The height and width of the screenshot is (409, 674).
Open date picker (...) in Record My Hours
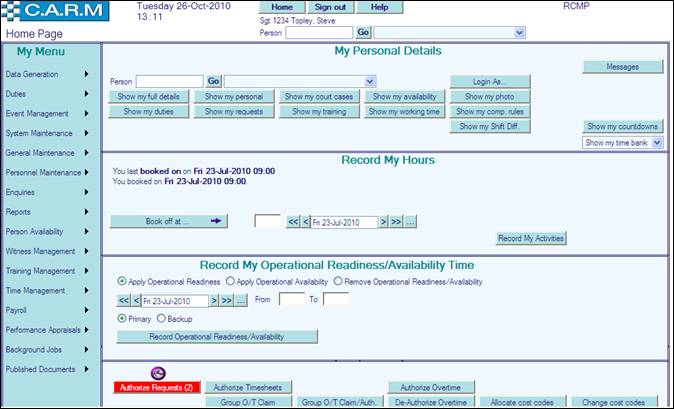(410, 222)
